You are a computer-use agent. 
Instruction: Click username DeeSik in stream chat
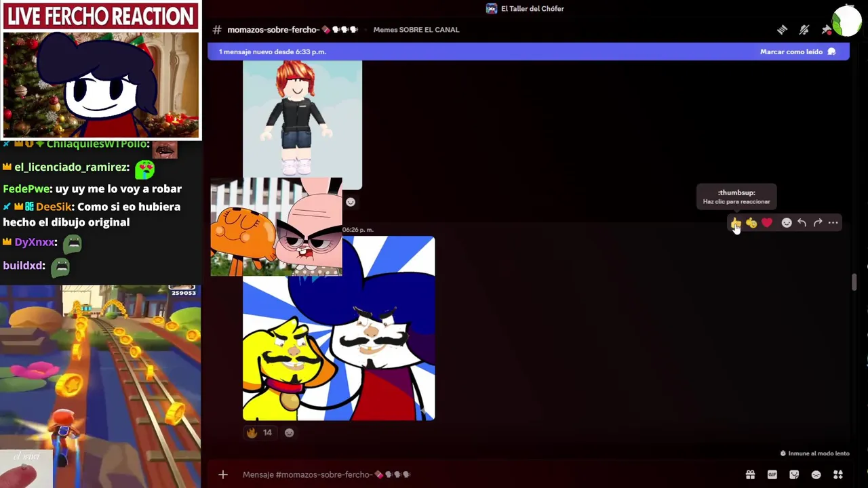coord(53,207)
